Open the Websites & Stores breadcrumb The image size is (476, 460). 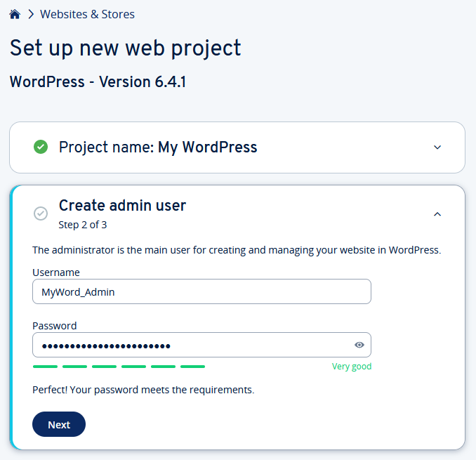[87, 14]
